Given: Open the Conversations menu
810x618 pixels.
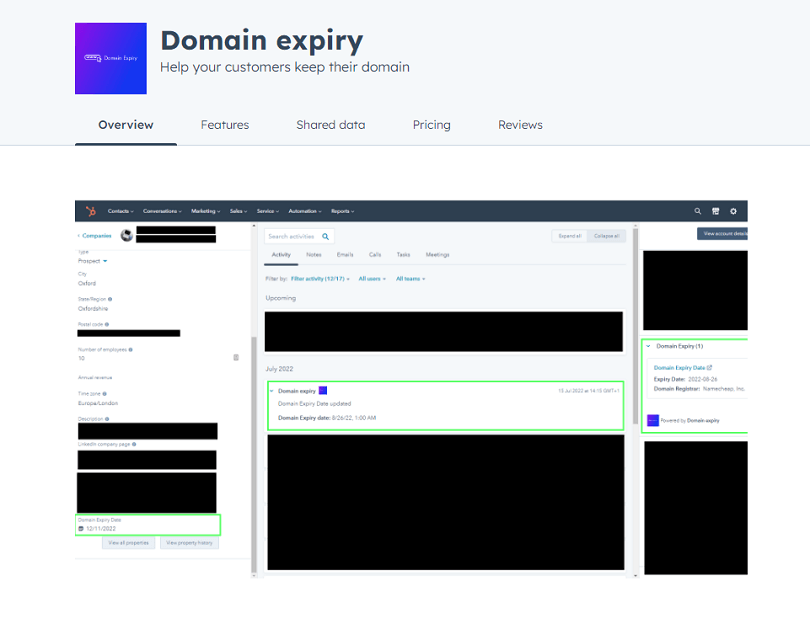Looking at the screenshot, I should [x=162, y=211].
